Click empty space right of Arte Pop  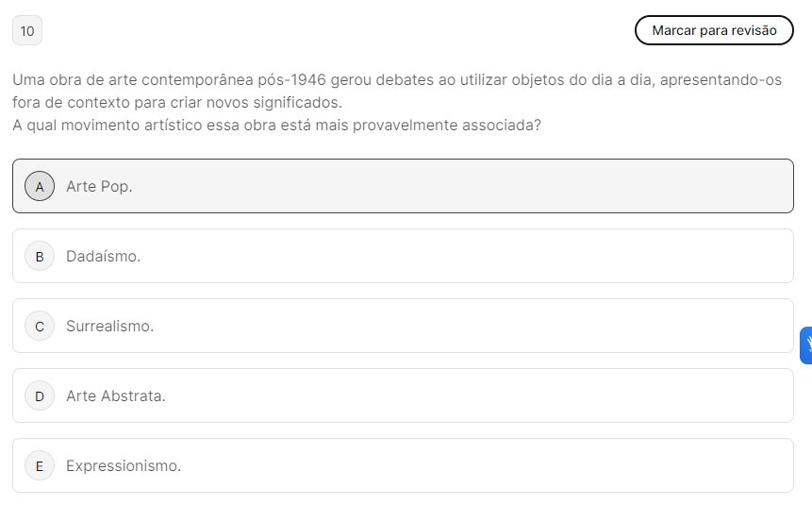coord(472,187)
